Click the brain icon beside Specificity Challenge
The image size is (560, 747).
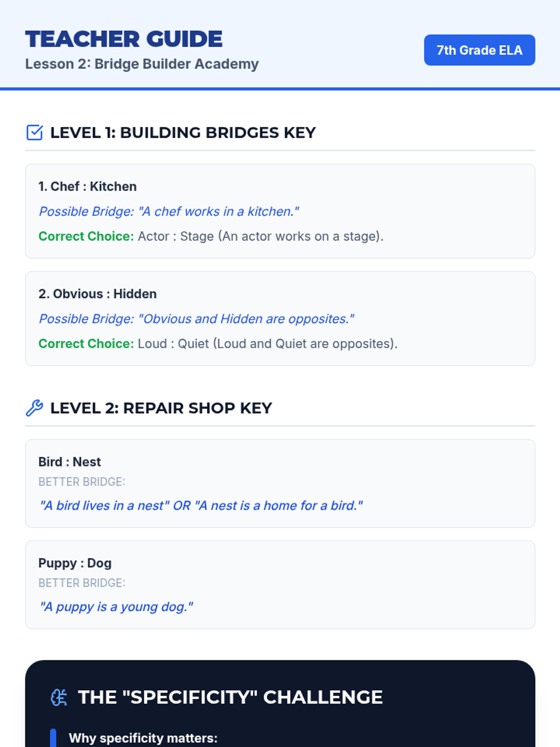[x=59, y=698]
